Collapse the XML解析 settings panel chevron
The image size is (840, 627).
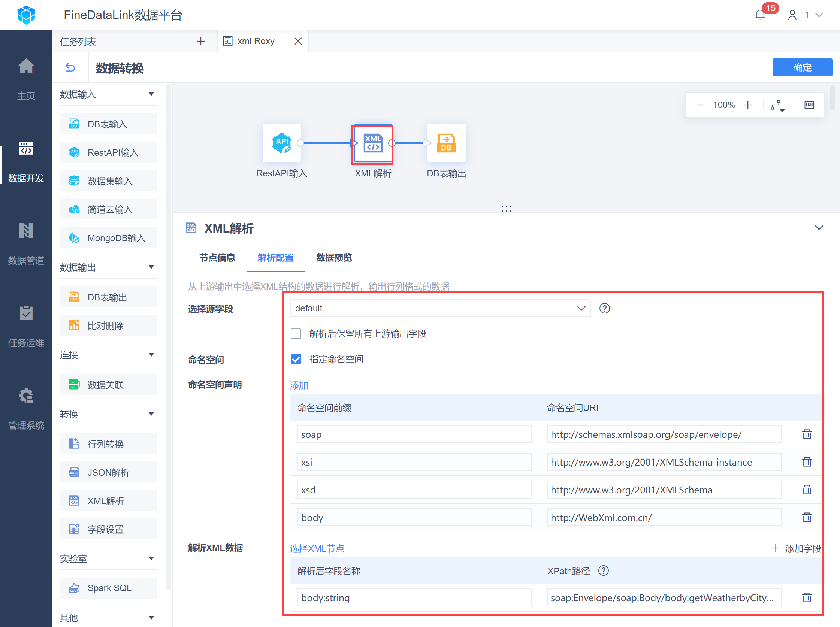[819, 228]
